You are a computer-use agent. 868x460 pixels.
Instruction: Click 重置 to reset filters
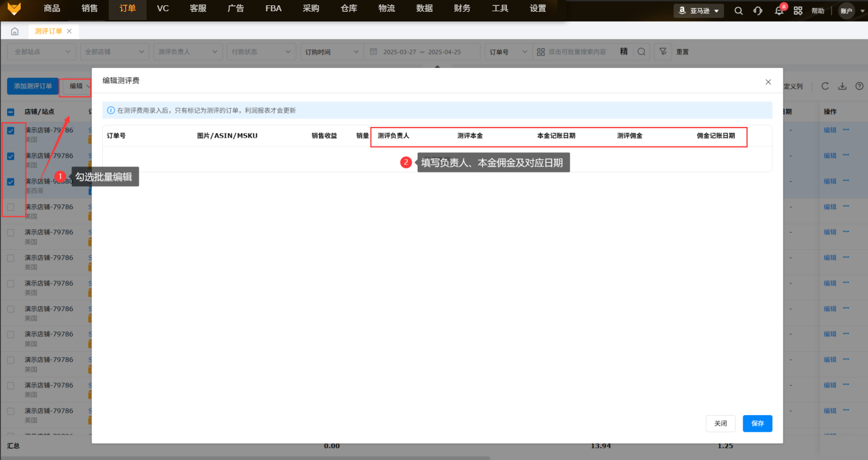682,52
